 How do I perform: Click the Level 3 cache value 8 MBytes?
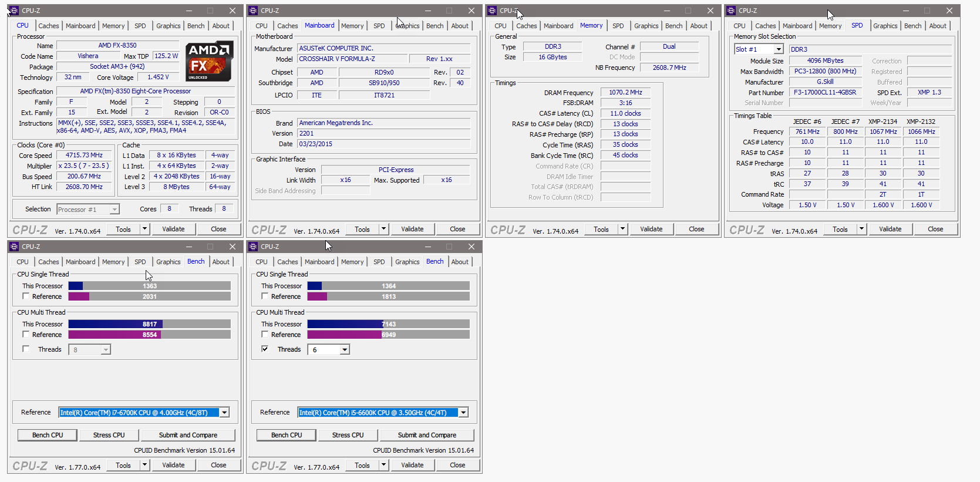pyautogui.click(x=176, y=187)
